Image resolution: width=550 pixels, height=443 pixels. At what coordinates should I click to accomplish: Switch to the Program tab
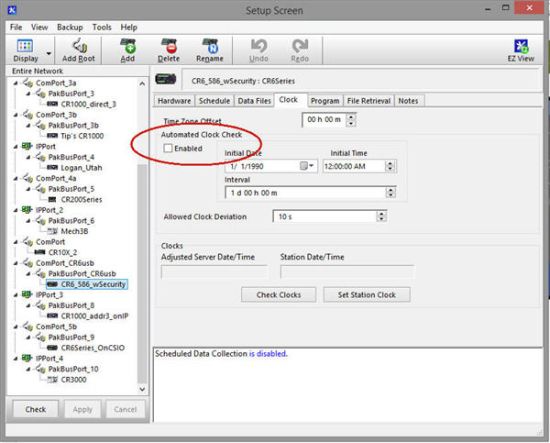pyautogui.click(x=325, y=101)
